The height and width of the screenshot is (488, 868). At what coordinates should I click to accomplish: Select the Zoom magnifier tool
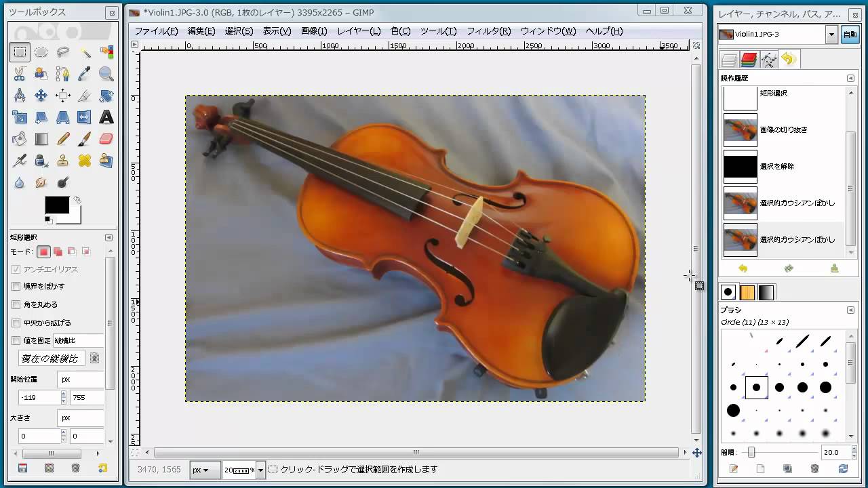106,74
